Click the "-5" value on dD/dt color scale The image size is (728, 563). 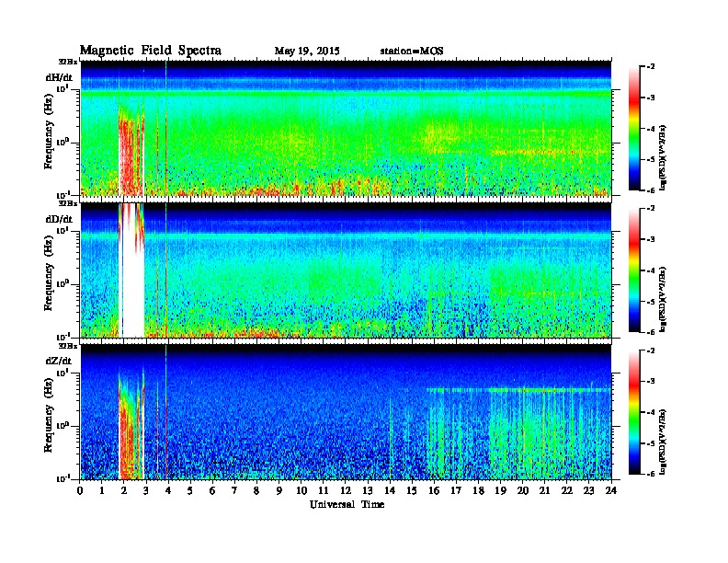(650, 301)
